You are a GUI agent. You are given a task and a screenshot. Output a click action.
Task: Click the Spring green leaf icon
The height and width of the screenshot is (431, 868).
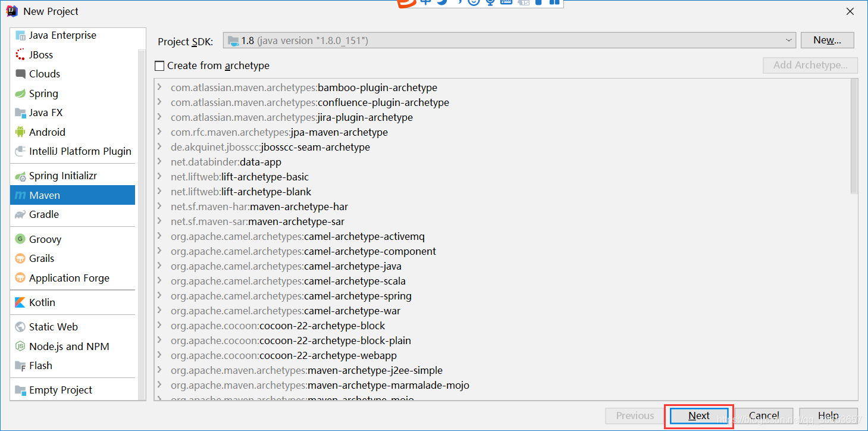20,93
